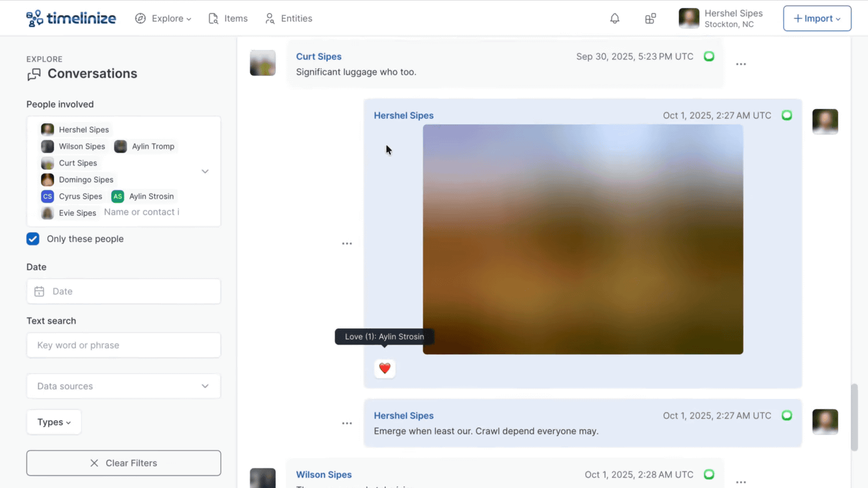
Task: Open the three-dot menu beside the photo message
Action: [347, 243]
